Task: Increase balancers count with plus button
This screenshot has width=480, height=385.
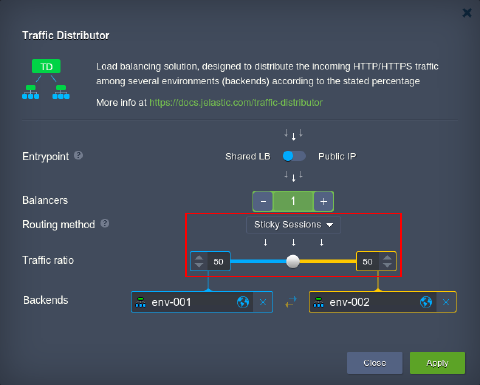Action: click(x=323, y=201)
